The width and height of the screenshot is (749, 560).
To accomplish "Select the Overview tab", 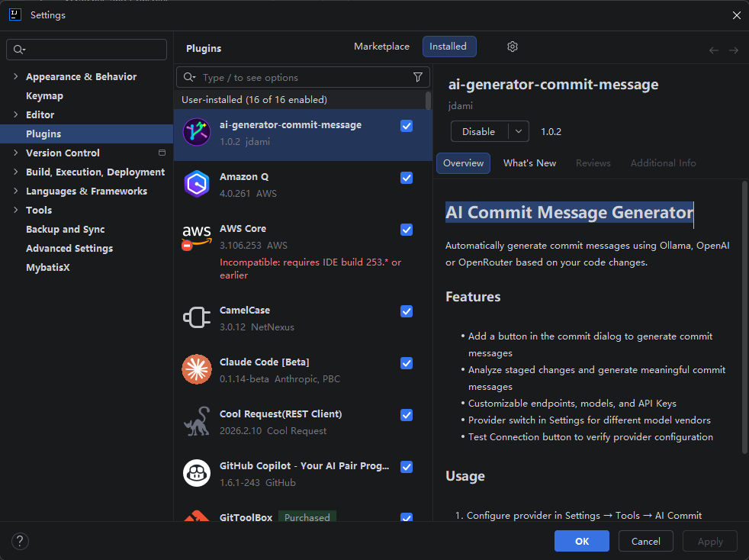I will click(463, 163).
